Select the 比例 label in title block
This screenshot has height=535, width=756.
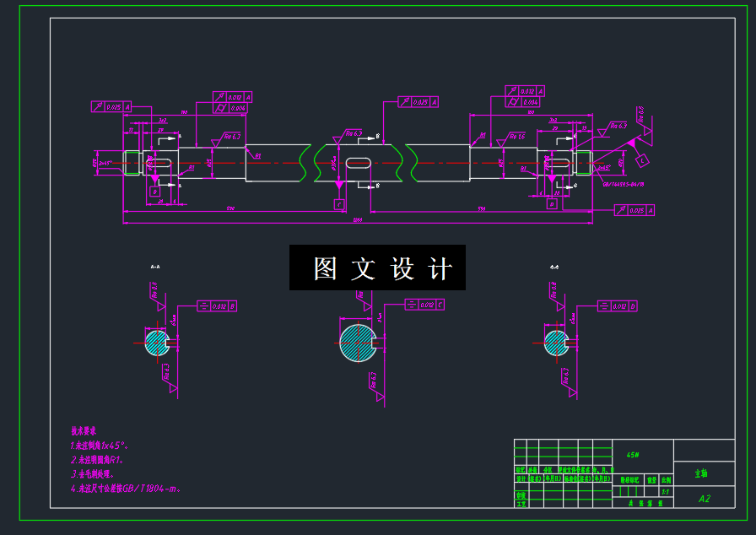click(x=666, y=480)
